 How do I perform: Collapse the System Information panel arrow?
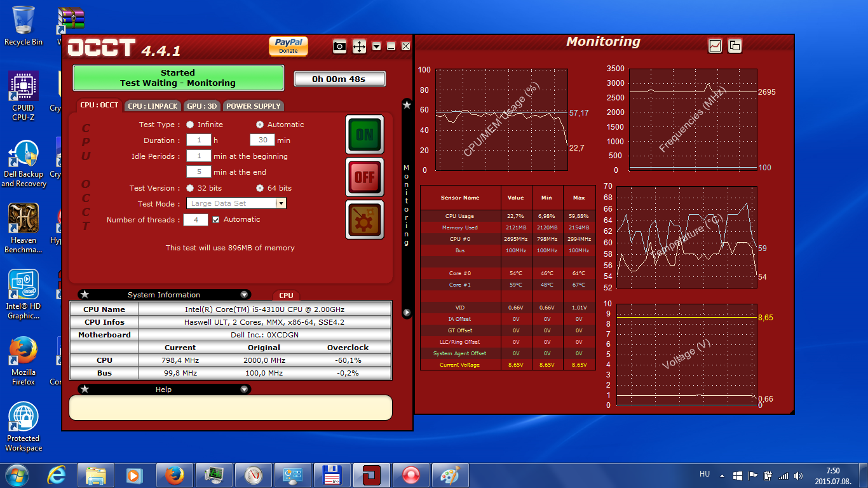coord(244,295)
